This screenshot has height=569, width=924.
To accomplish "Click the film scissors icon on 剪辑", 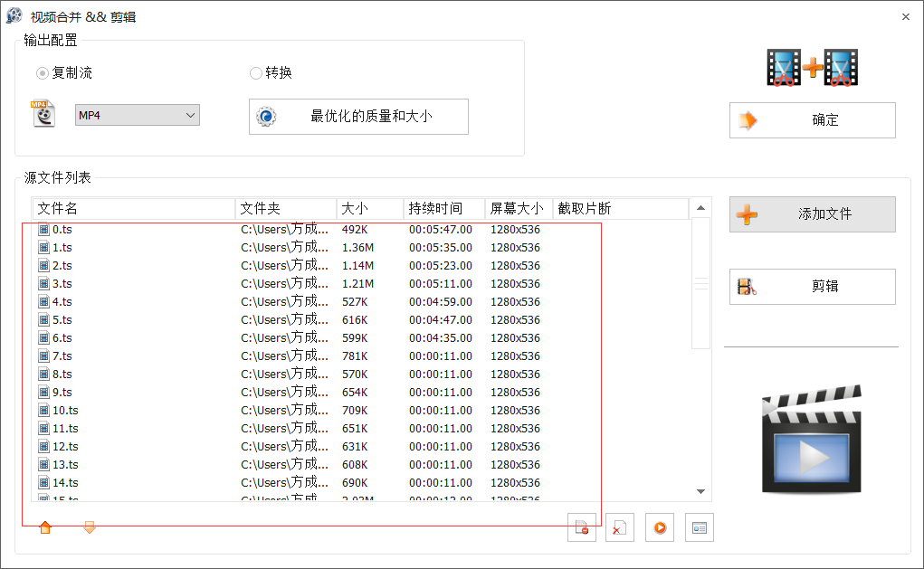I will (x=747, y=287).
